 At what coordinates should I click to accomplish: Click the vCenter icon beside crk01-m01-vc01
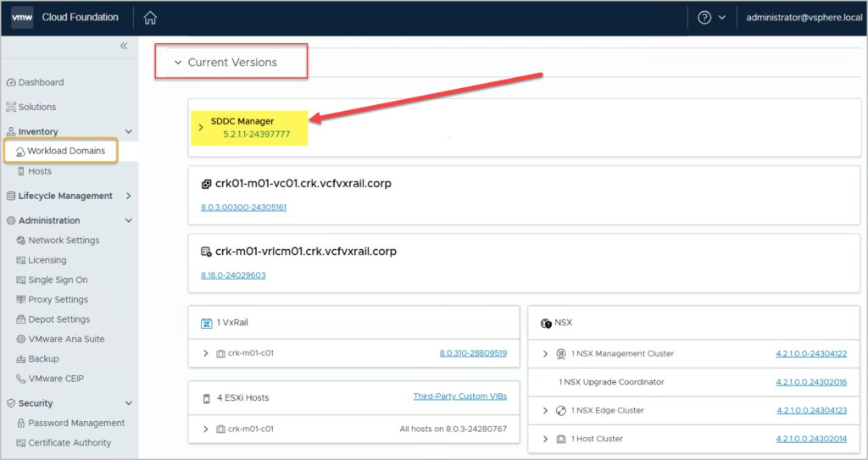pyautogui.click(x=206, y=184)
